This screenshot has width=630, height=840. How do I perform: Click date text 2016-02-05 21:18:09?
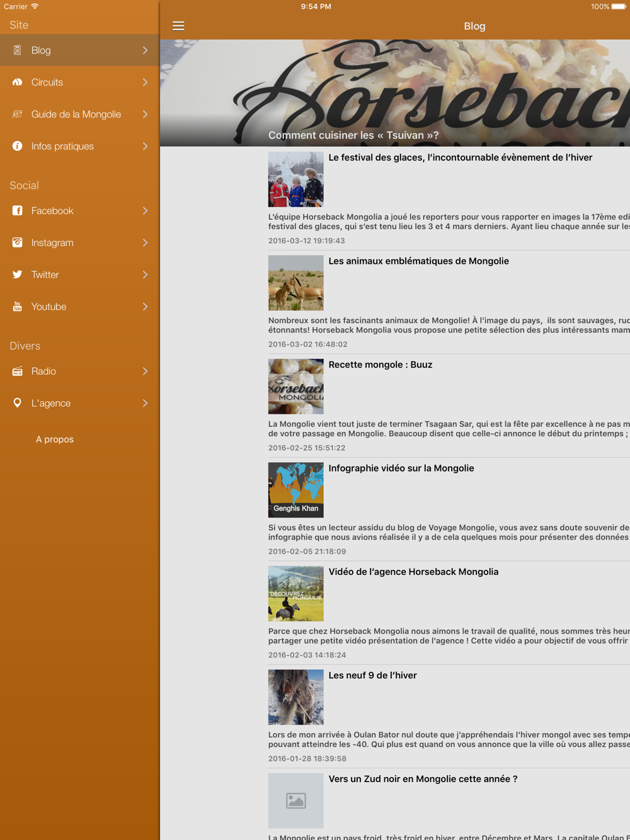click(x=307, y=552)
